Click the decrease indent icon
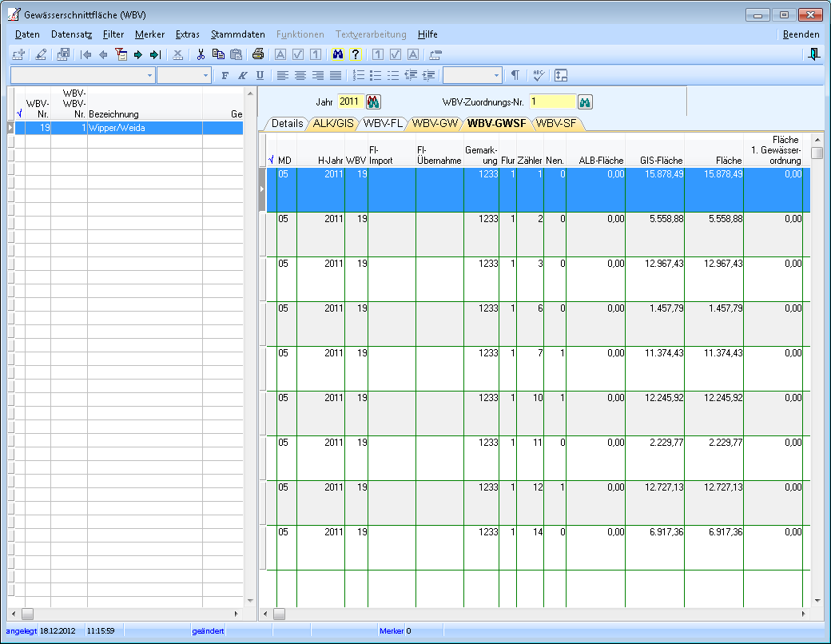This screenshot has height=644, width=831. (x=411, y=75)
